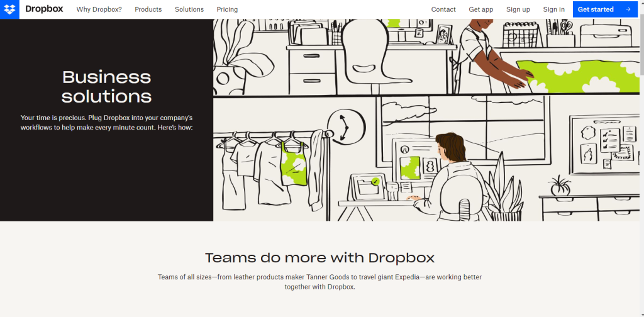This screenshot has height=317, width=644.
Task: Click the 'Your time is precious' paragraph
Action: pos(107,123)
